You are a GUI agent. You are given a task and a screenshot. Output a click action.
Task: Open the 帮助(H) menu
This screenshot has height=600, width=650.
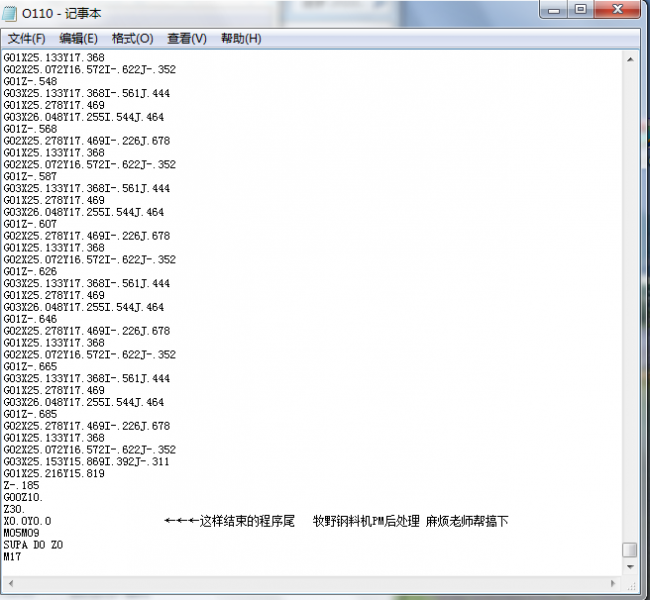(x=241, y=39)
